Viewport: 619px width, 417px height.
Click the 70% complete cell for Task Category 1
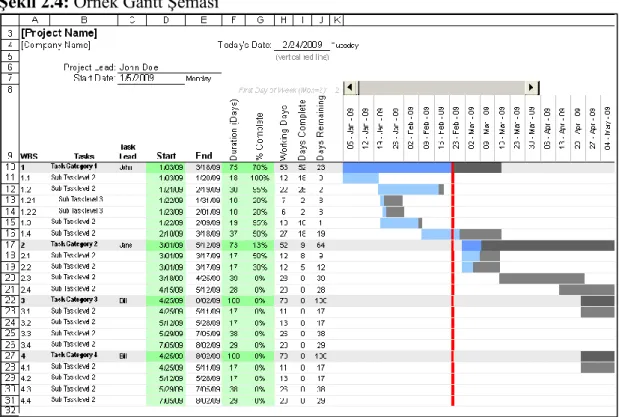260,167
